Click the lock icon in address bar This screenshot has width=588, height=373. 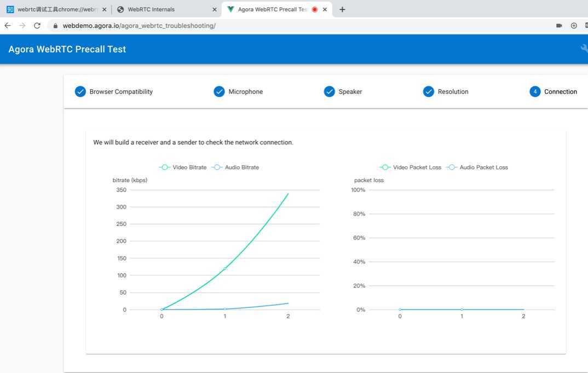tap(55, 26)
